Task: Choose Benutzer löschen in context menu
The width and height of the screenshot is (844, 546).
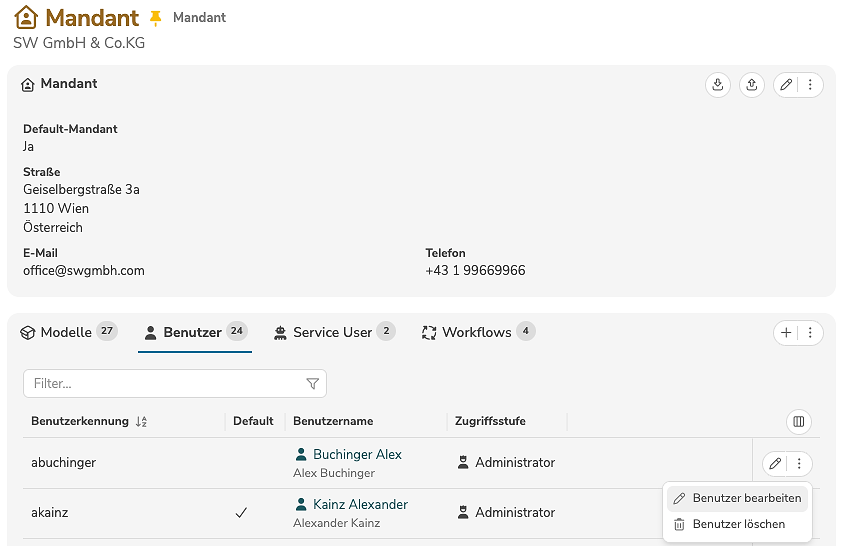Action: (x=738, y=524)
